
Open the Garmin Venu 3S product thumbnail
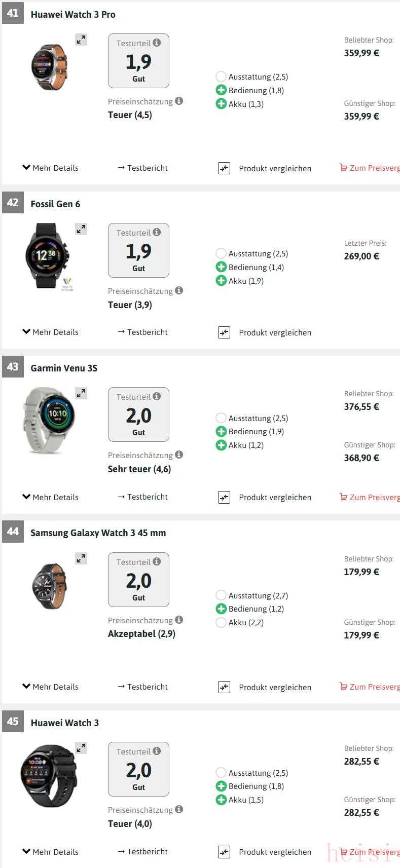click(x=48, y=421)
